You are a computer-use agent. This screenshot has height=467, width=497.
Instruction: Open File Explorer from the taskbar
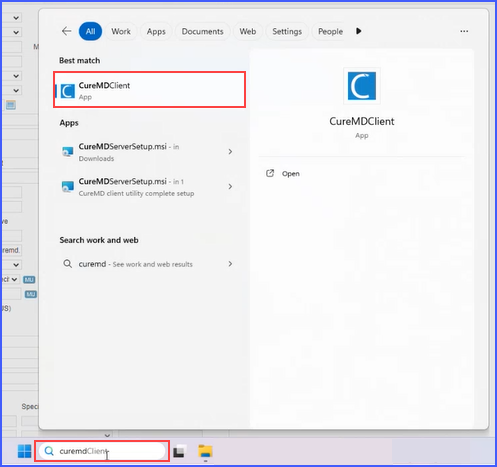pos(205,451)
